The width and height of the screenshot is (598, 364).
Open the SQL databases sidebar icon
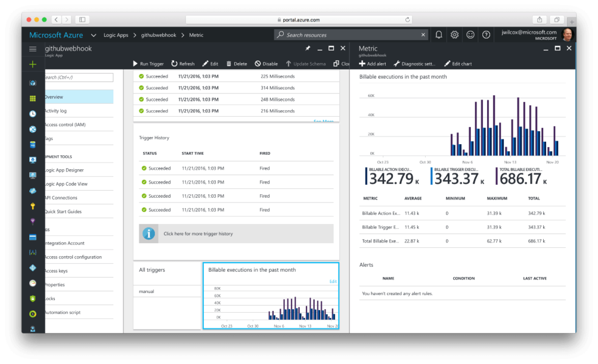point(33,145)
